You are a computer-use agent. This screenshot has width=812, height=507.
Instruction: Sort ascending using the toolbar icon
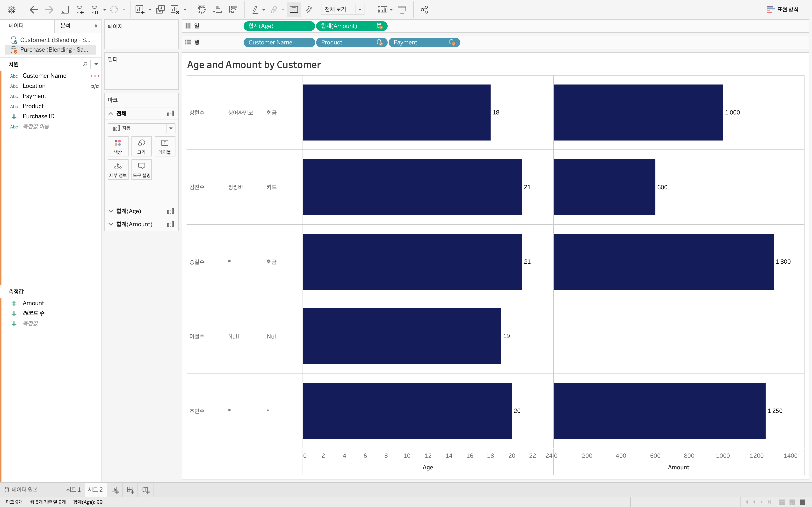pos(217,10)
